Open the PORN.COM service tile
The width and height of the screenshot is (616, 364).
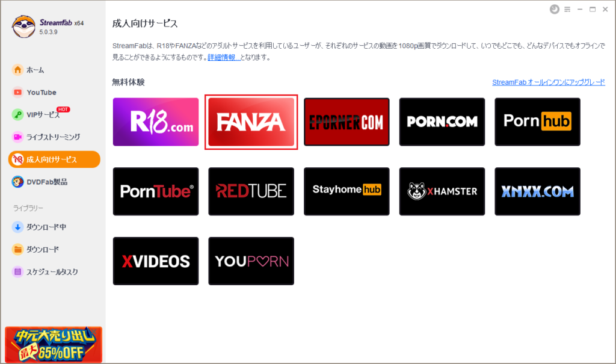[x=442, y=122]
